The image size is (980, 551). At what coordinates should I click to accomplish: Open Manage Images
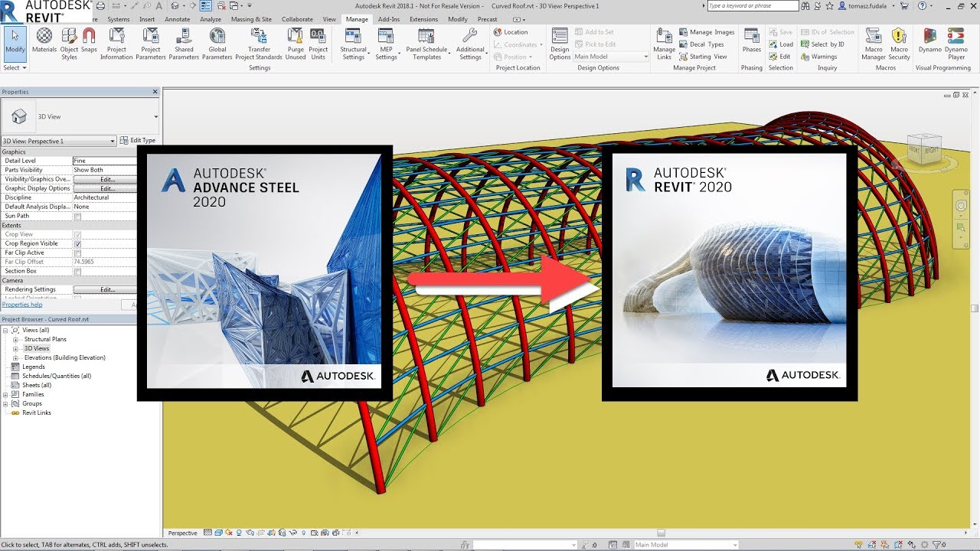[x=707, y=32]
